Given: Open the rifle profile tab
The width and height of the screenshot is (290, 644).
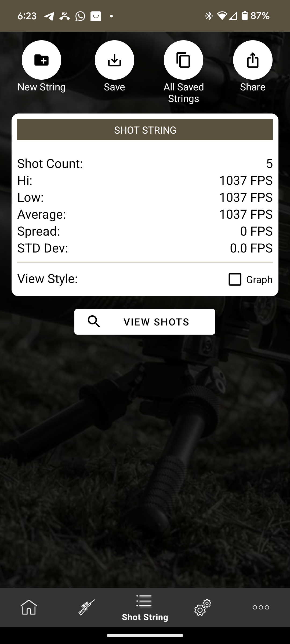Looking at the screenshot, I should click(x=87, y=607).
